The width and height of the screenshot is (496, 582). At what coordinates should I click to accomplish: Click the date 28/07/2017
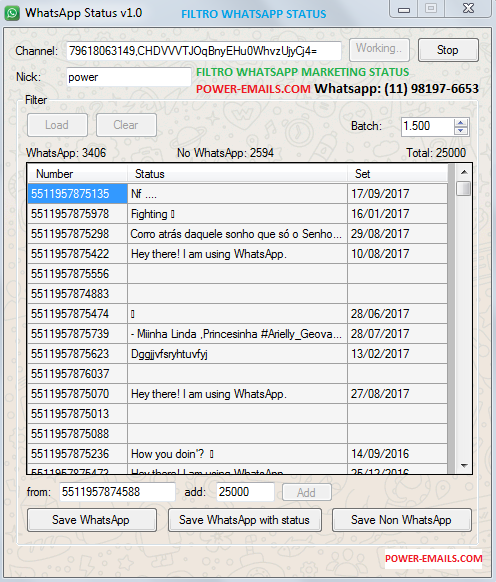[397, 334]
